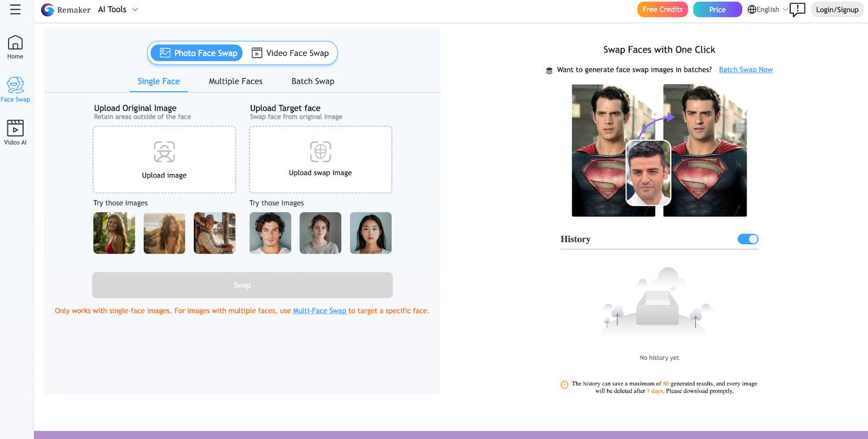
Task: Click the feedback speech bubble icon
Action: pyautogui.click(x=797, y=10)
